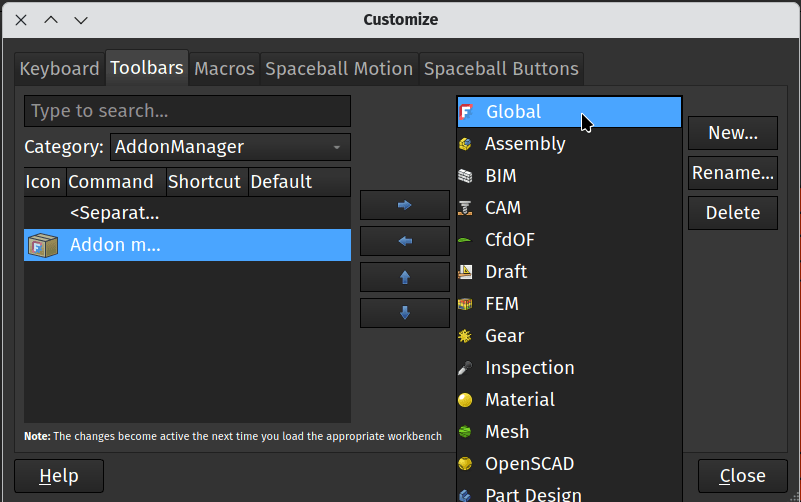This screenshot has height=502, width=801.
Task: Click the Rename... button
Action: coord(732,173)
